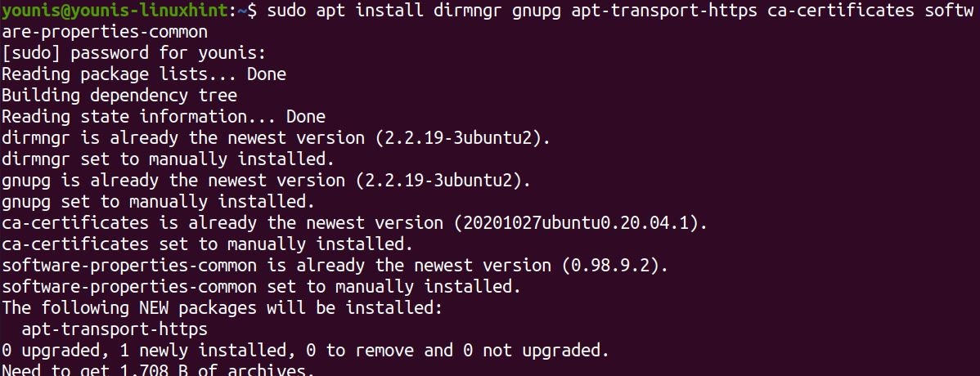Click the dirmngr already newest version line
Image resolution: width=980 pixels, height=376 pixels.
click(x=276, y=138)
